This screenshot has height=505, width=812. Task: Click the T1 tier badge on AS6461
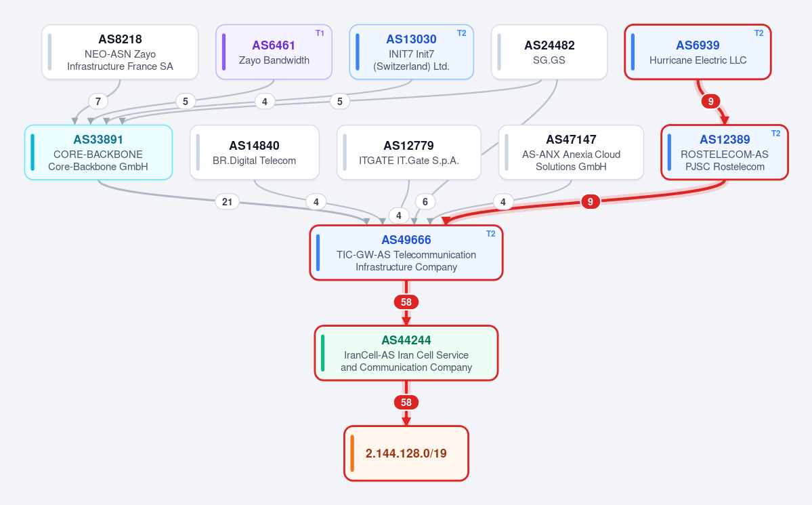tap(320, 33)
